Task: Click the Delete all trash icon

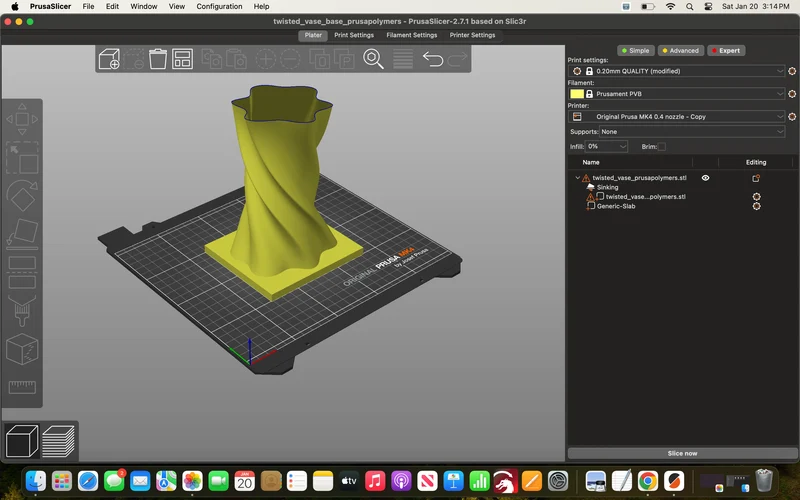Action: click(158, 59)
